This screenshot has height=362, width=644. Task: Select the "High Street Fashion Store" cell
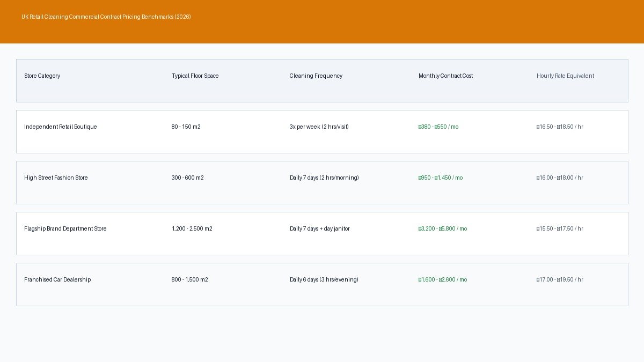56,178
